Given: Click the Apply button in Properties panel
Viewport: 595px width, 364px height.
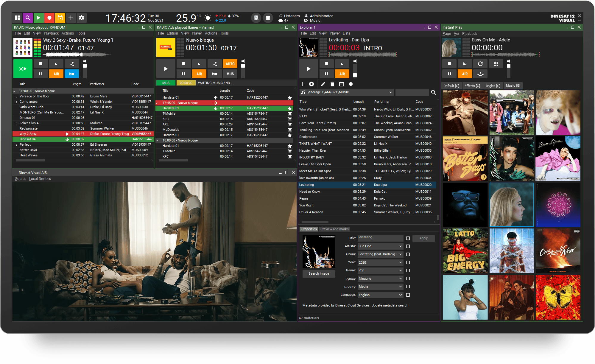Looking at the screenshot, I should point(423,238).
